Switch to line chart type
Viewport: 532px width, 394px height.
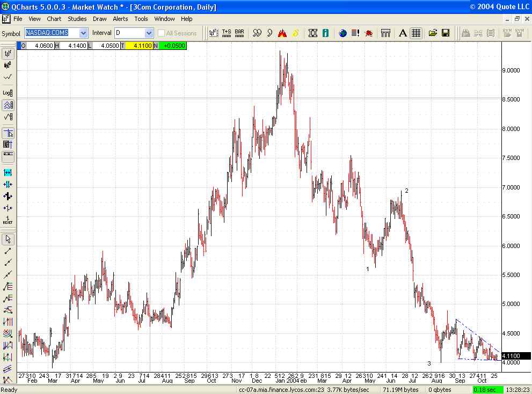(8, 77)
